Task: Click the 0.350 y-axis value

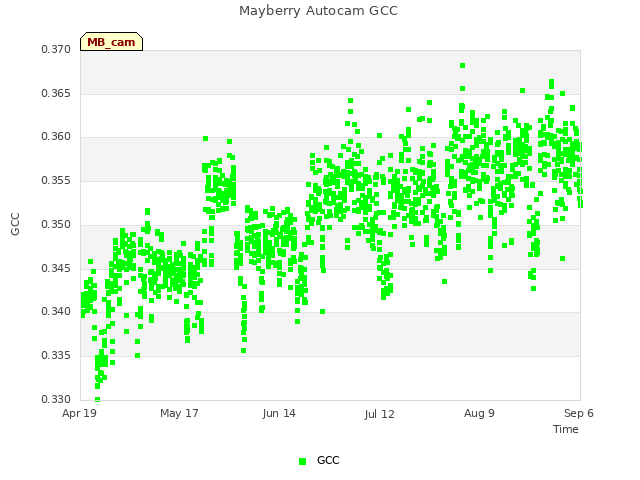Action: pos(56,224)
